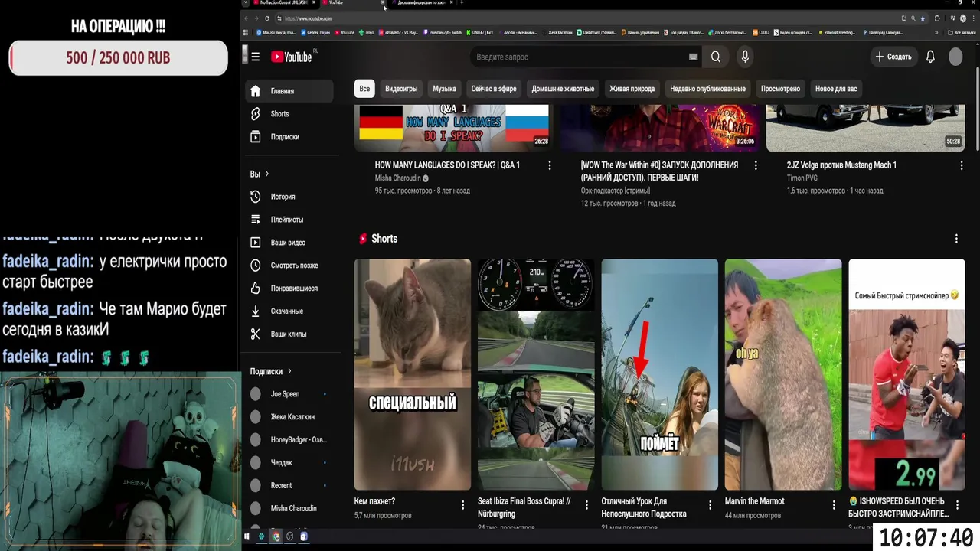Open Chrome from the taskbar
This screenshot has width=980, height=551.
276,536
